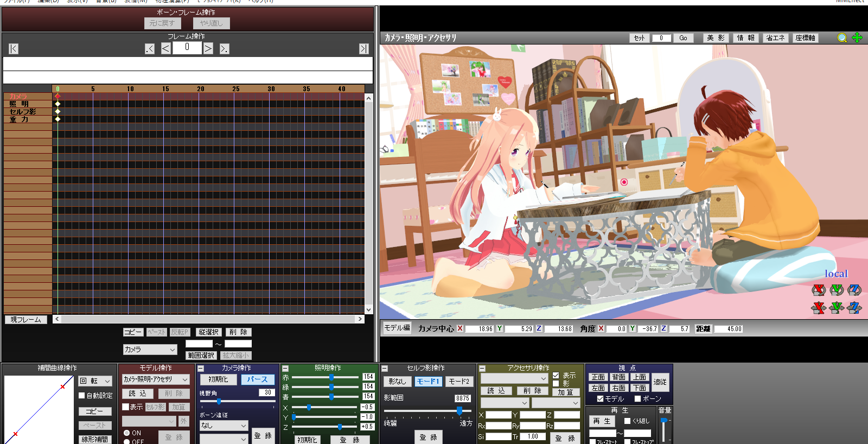The image size is (868, 444).
Task: Open the empty bone dropdown below なし
Action: [x=224, y=439]
